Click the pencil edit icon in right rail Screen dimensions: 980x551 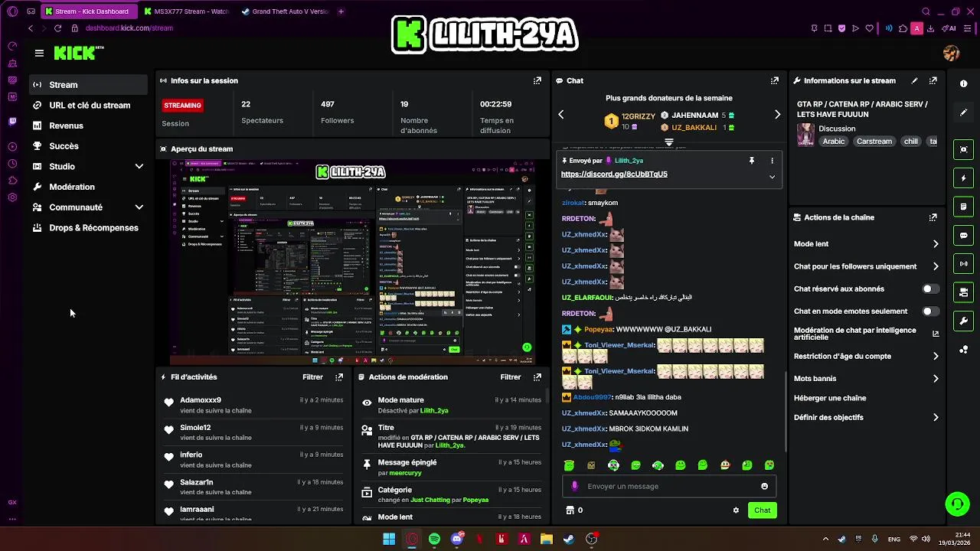[963, 112]
